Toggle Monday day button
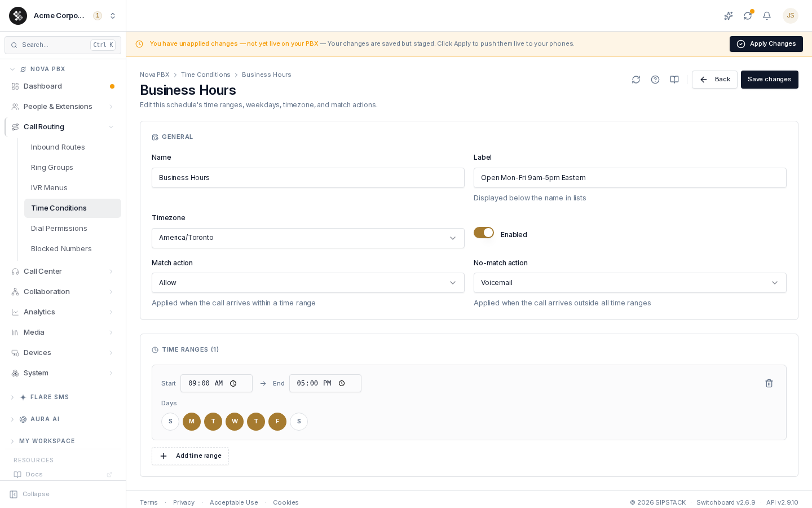 click(x=192, y=422)
